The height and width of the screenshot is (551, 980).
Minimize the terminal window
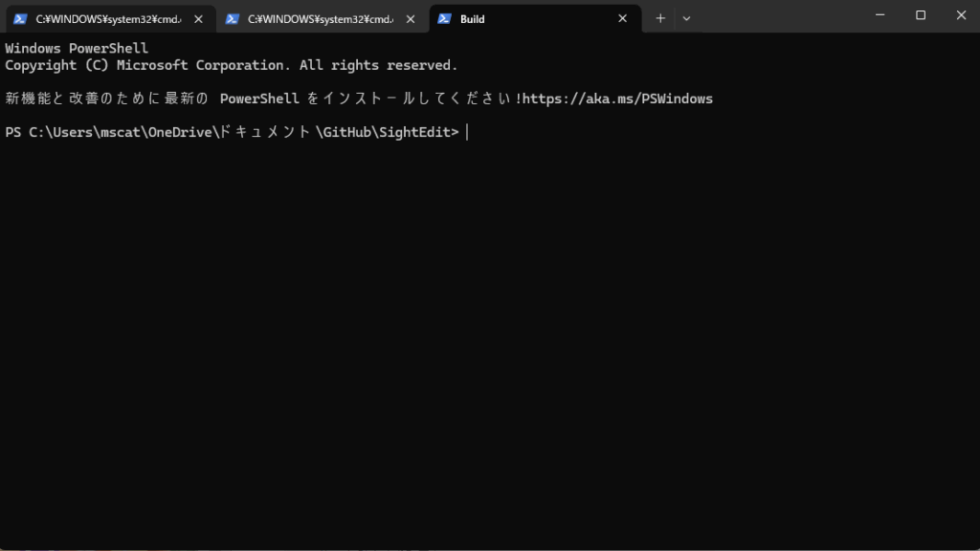click(x=880, y=15)
